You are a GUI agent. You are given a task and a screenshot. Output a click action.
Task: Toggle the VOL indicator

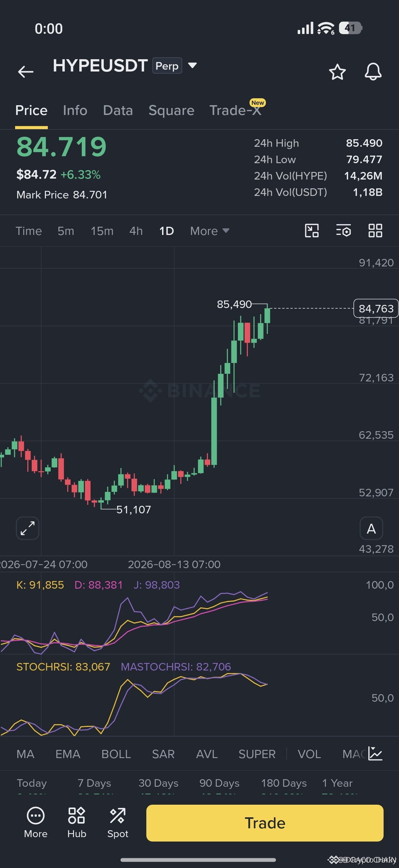coord(309,754)
